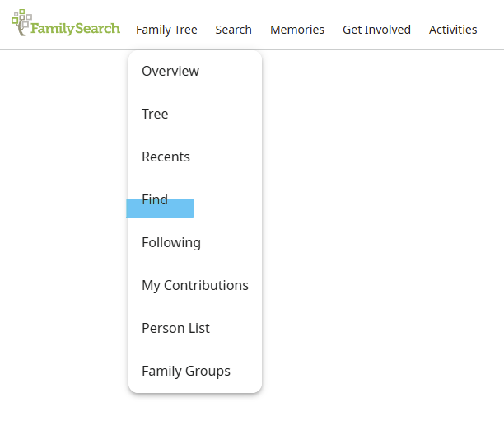Expand the Memories navigation menu
This screenshot has width=504, height=435.
(x=297, y=30)
